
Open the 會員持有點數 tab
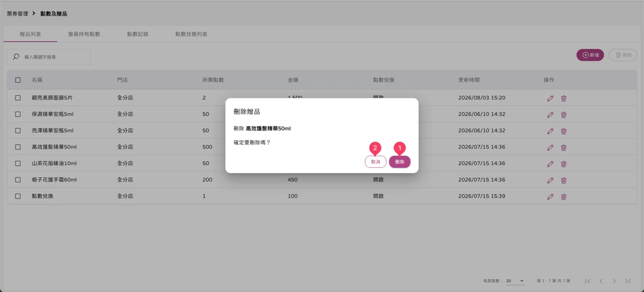tap(84, 34)
